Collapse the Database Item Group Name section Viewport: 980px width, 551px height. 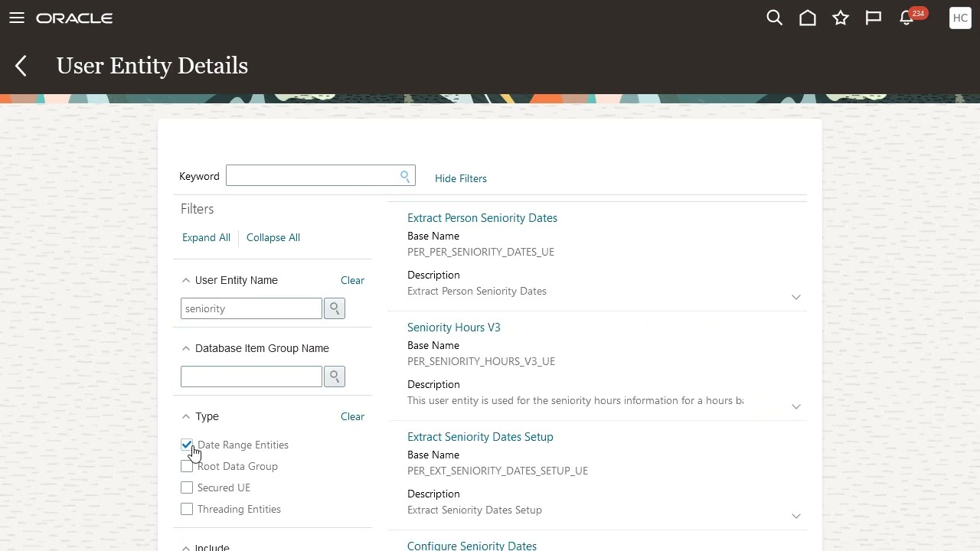pyautogui.click(x=185, y=348)
